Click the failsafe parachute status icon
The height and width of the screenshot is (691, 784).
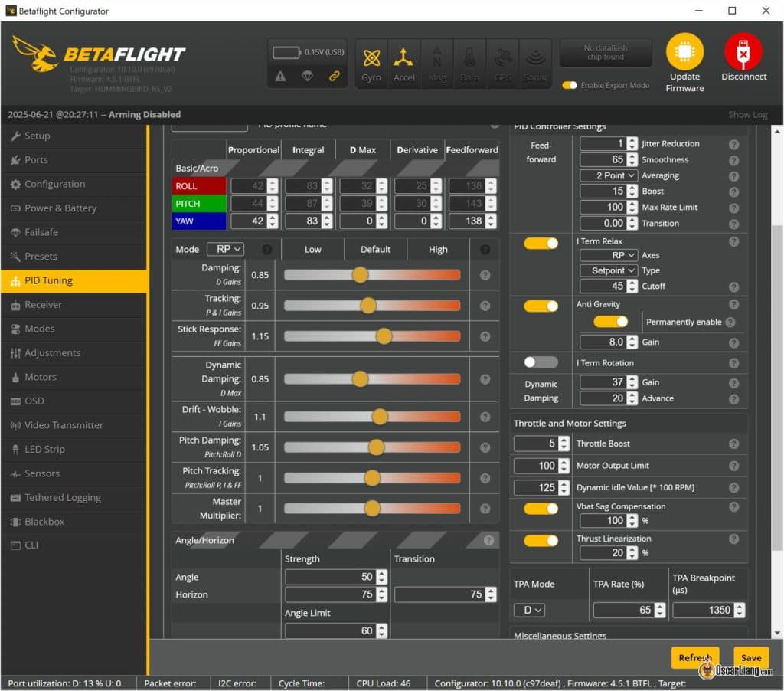point(307,76)
